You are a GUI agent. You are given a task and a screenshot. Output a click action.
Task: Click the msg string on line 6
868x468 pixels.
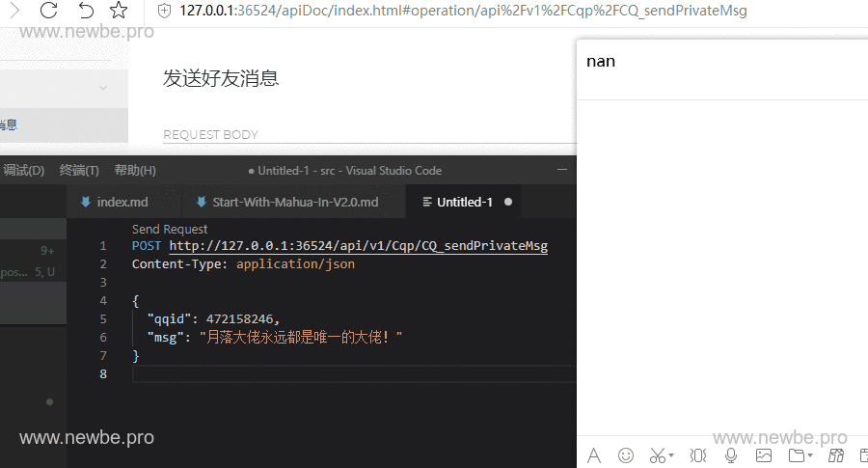pos(301,338)
